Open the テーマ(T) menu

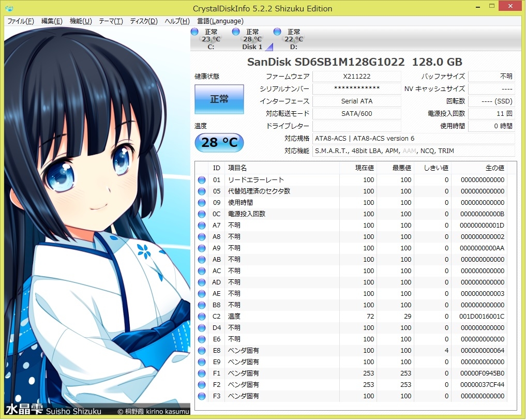tap(111, 21)
